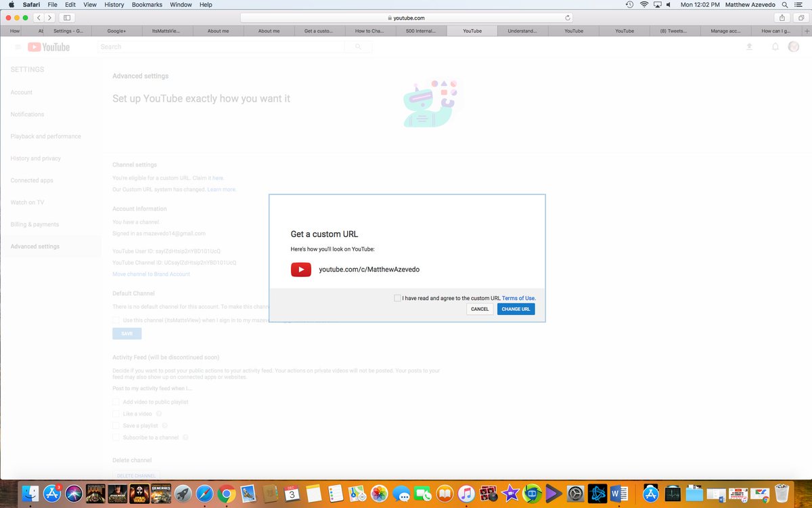
Task: Click Move channel to Brand Account
Action: (151, 274)
